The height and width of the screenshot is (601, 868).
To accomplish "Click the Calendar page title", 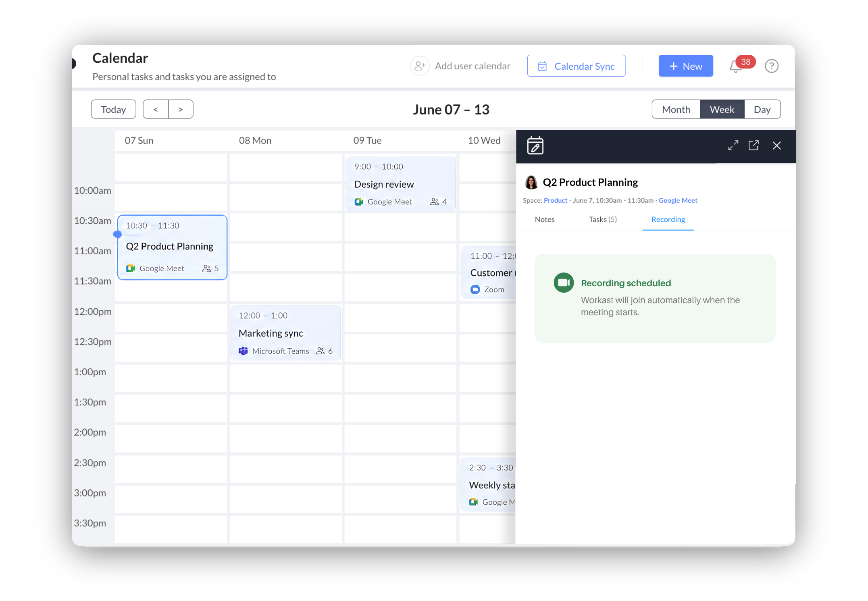I will (120, 58).
